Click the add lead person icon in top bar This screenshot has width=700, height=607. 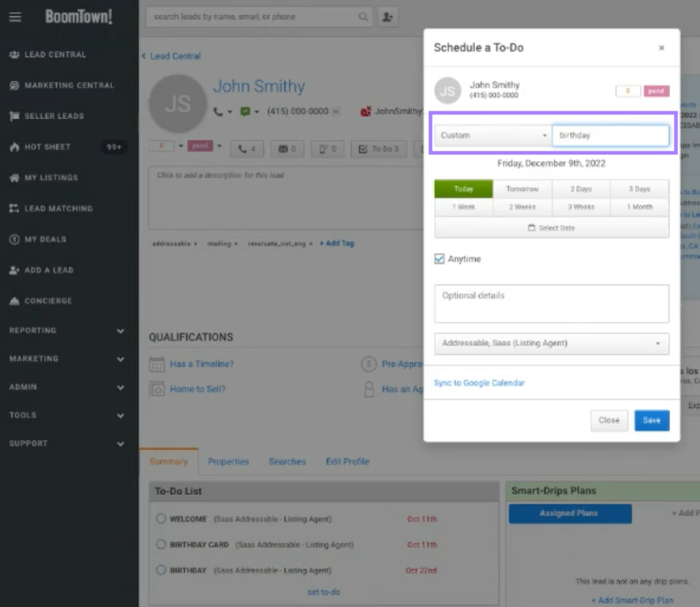(x=388, y=17)
